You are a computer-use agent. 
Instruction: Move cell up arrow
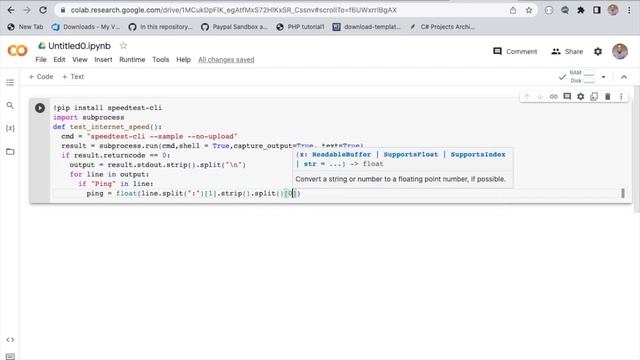pyautogui.click(x=527, y=97)
